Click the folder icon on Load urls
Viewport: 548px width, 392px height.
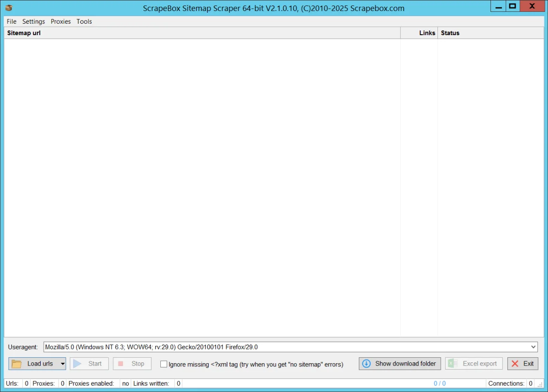(x=17, y=364)
